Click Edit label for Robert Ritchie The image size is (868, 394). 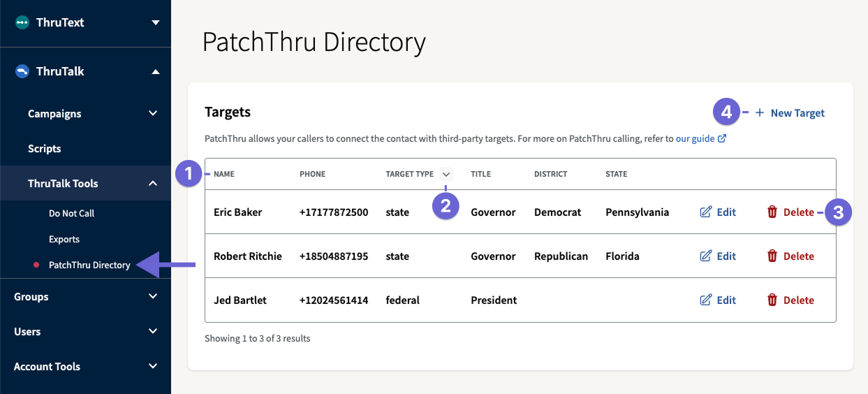pos(726,256)
